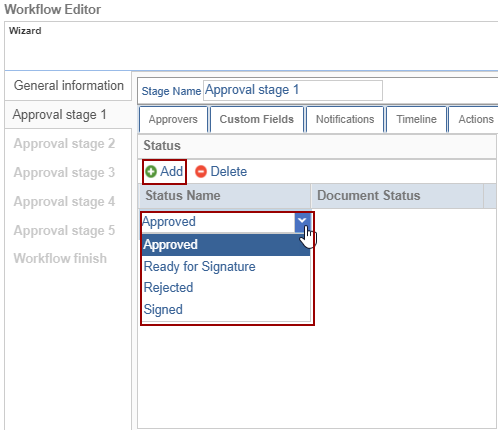This screenshot has width=498, height=430.
Task: Go to Approval stage 3 step
Action: click(64, 173)
